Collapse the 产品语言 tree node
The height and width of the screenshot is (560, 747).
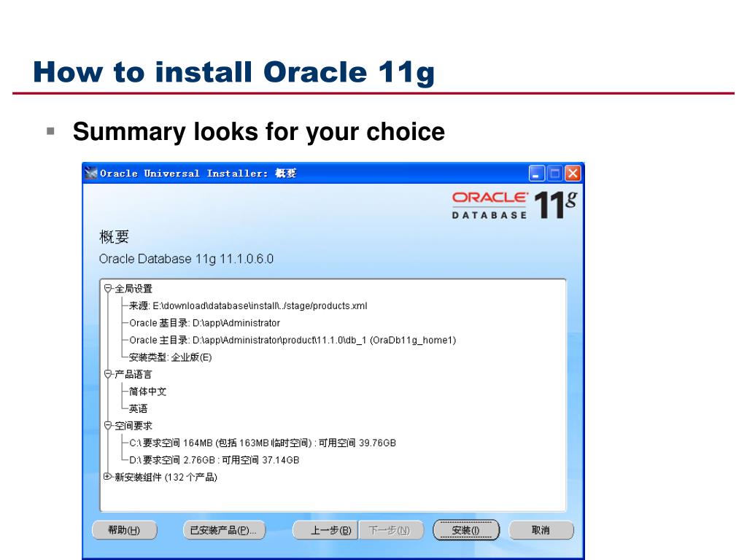coord(108,374)
